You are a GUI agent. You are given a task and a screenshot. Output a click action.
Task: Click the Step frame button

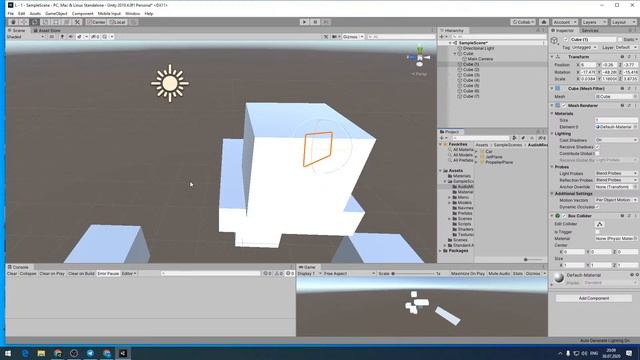(x=326, y=22)
